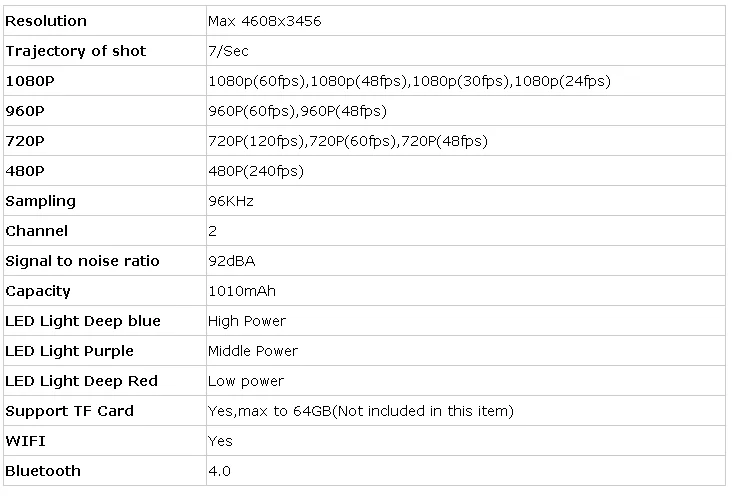This screenshot has width=737, height=499.
Task: Click the Trajectory of shot label
Action: pyautogui.click(x=76, y=51)
